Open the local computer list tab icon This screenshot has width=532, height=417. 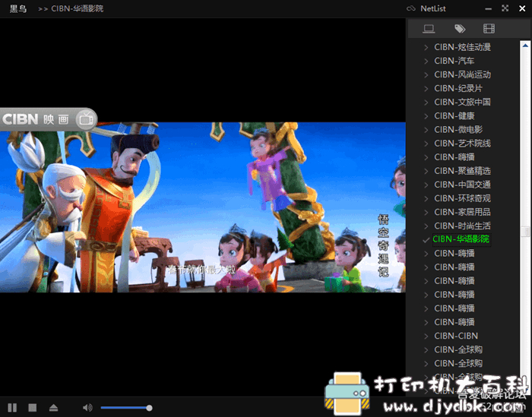coord(429,29)
